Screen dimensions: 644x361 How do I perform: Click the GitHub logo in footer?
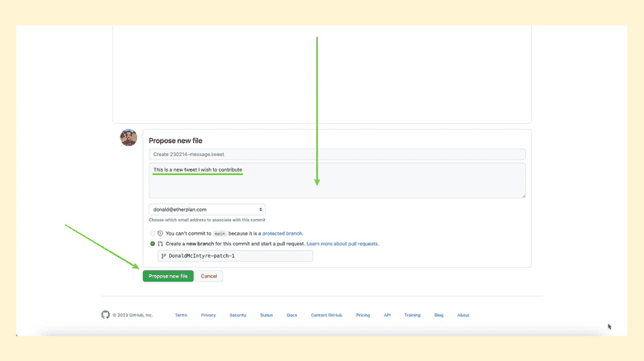106,315
